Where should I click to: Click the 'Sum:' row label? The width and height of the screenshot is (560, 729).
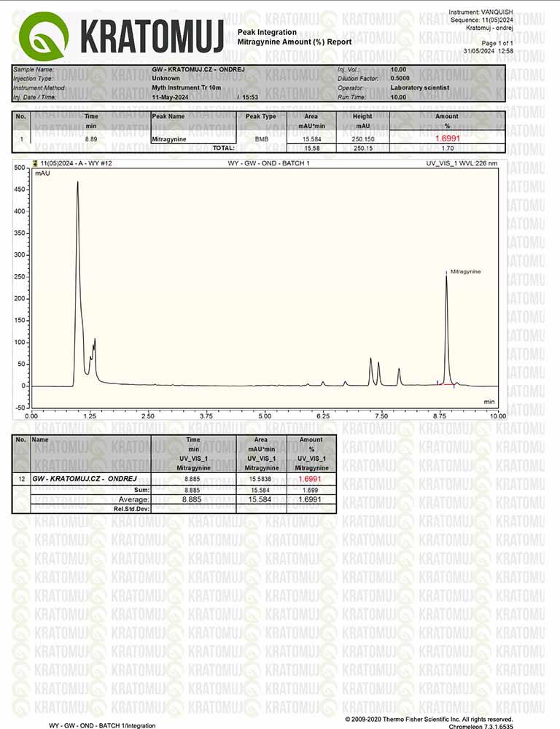pos(141,490)
